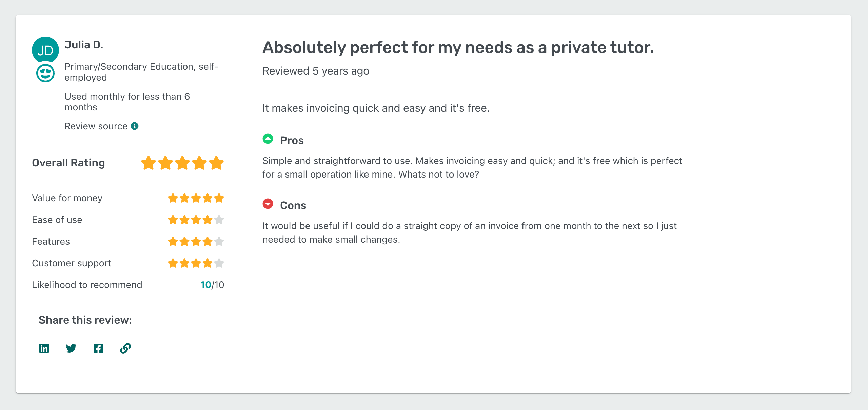Click the Value for money star rating
Viewport: 868px width, 410px height.
pos(196,198)
